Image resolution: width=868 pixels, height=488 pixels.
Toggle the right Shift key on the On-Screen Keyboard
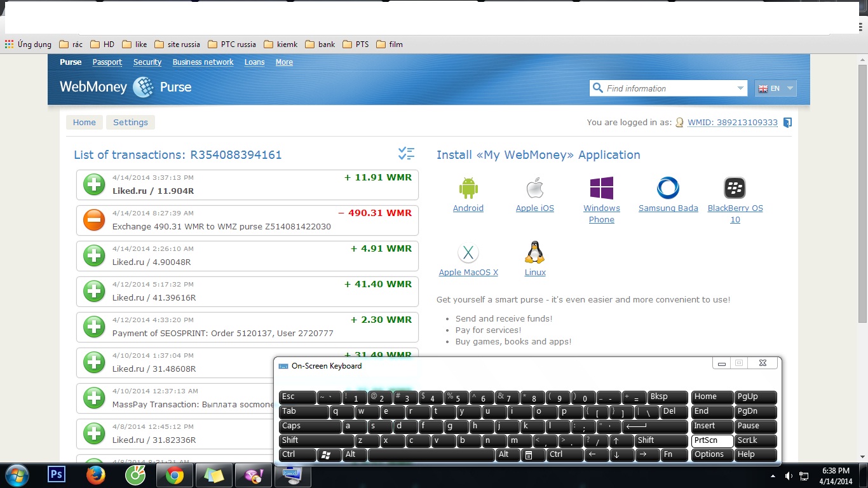point(662,441)
